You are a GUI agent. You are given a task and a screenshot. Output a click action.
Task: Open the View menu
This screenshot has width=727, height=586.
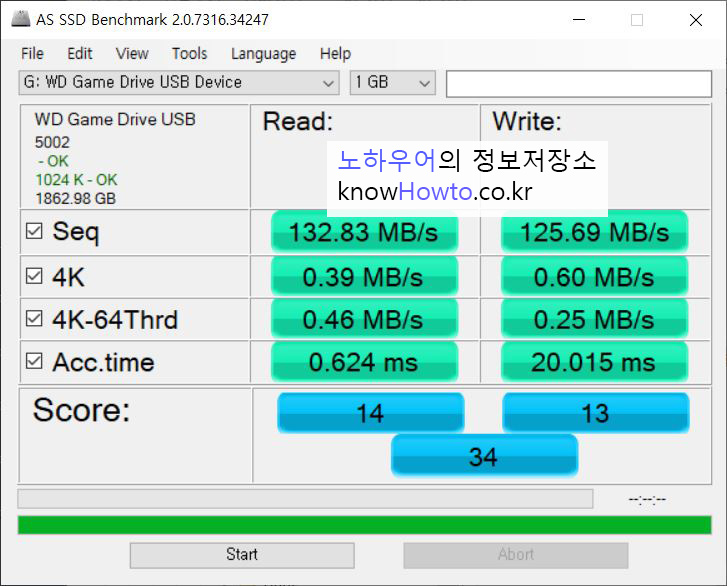[x=132, y=54]
